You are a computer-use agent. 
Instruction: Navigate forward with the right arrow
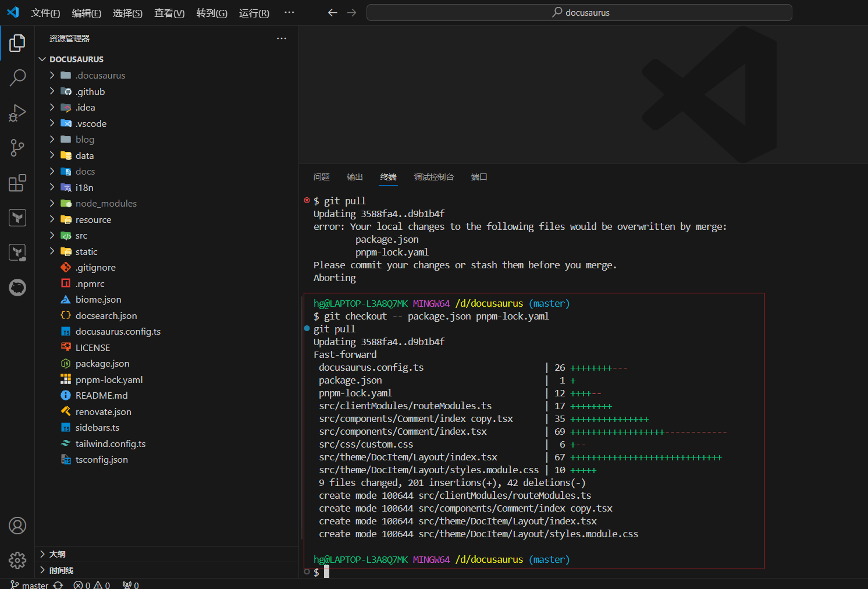click(351, 12)
